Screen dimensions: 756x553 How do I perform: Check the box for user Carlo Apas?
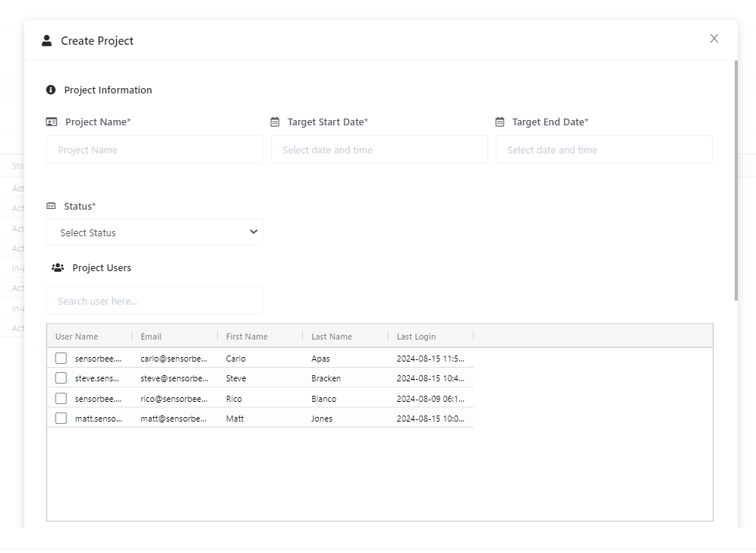click(61, 358)
